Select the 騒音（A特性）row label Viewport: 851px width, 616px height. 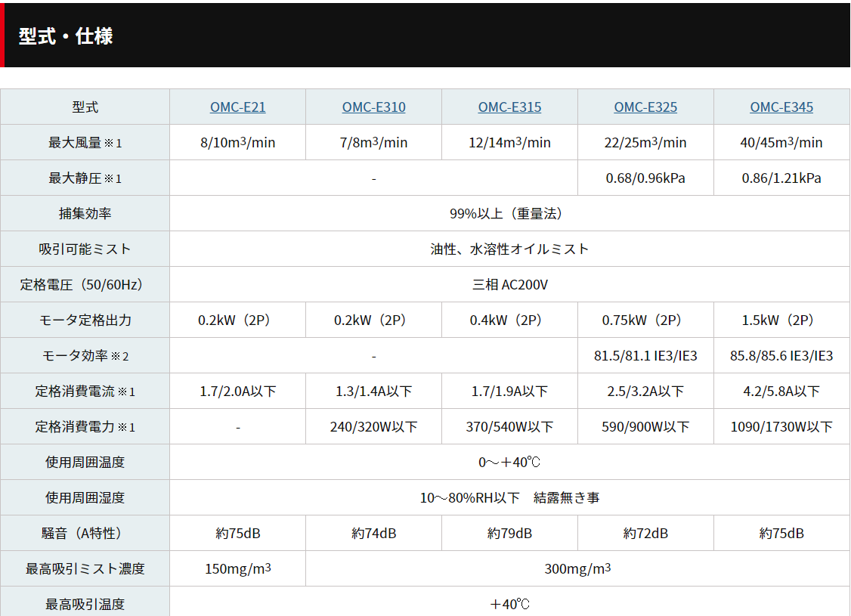tap(85, 534)
